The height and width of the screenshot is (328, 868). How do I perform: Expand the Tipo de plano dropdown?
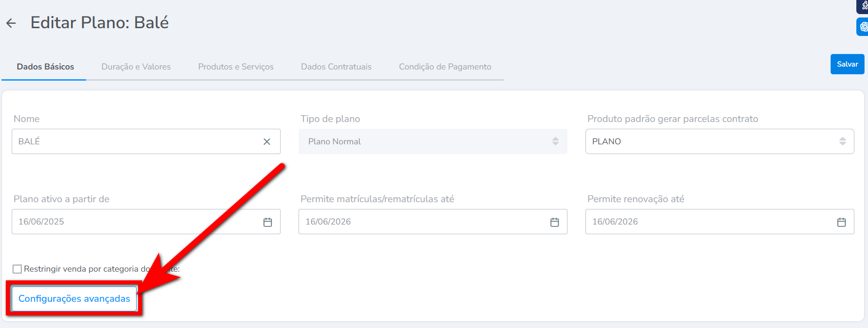[433, 141]
